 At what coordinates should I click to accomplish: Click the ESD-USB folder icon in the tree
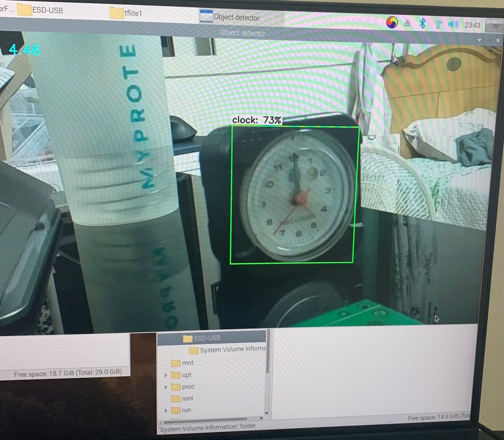point(188,338)
